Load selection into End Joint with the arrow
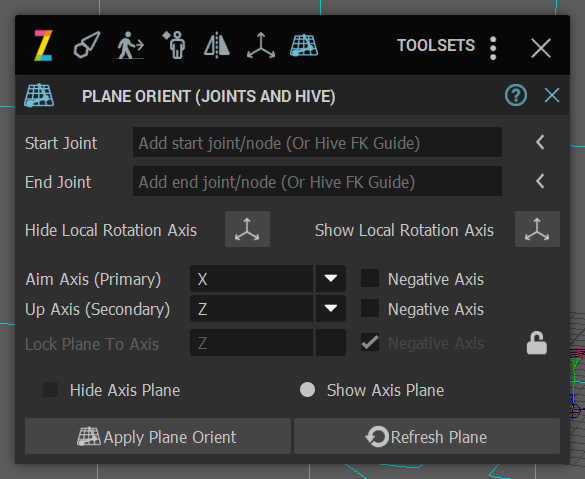585x479 pixels. [x=540, y=181]
